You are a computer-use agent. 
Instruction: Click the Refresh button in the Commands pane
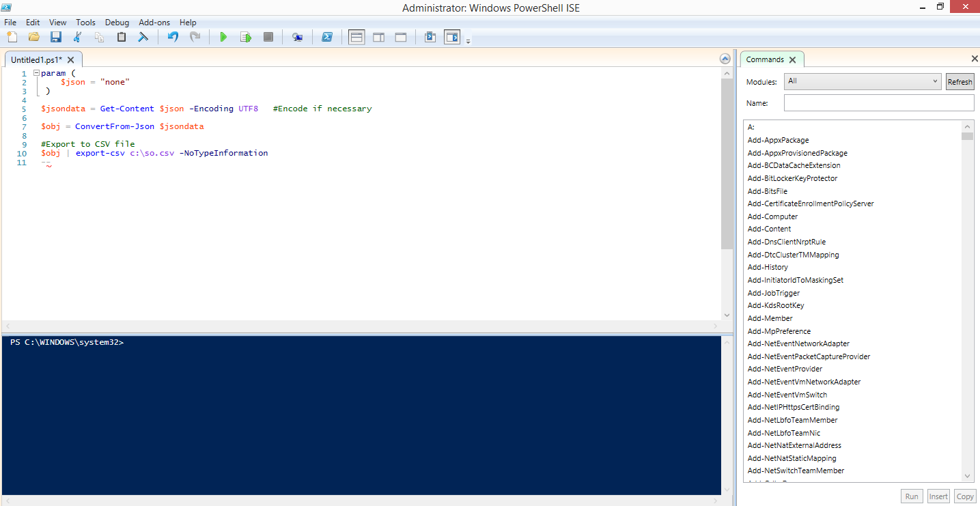960,81
